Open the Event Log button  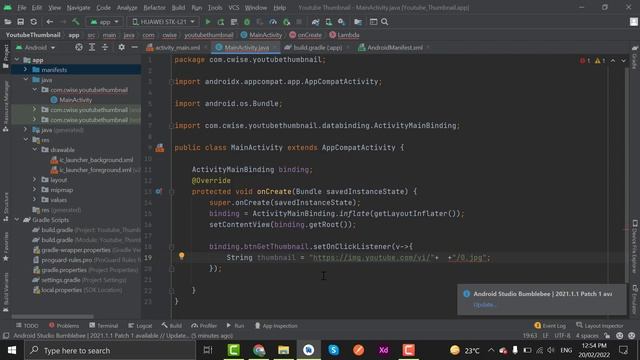click(x=550, y=326)
